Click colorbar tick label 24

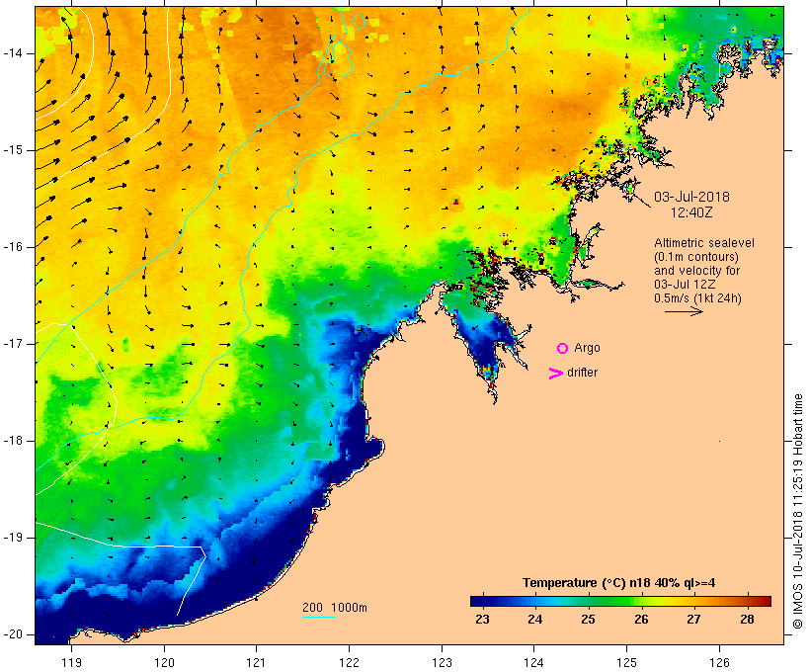point(535,620)
